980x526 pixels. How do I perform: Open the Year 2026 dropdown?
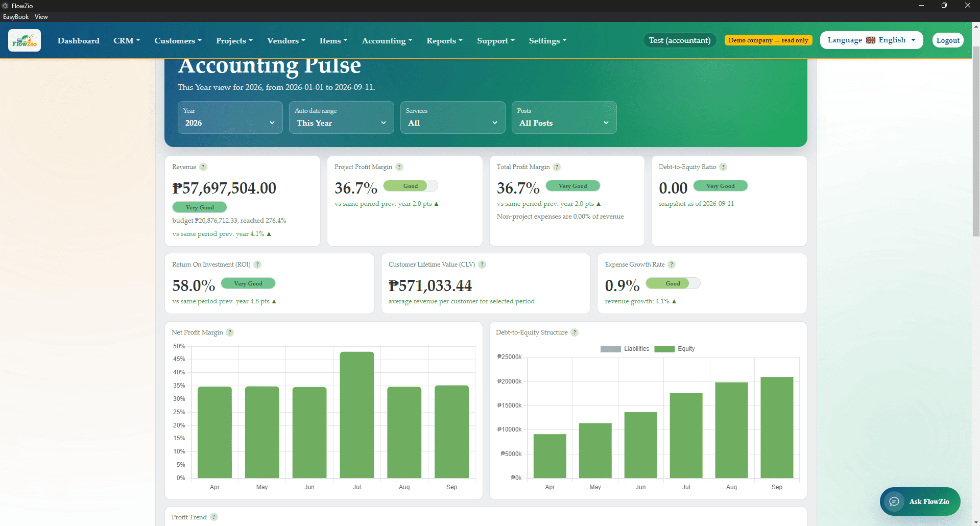click(230, 117)
